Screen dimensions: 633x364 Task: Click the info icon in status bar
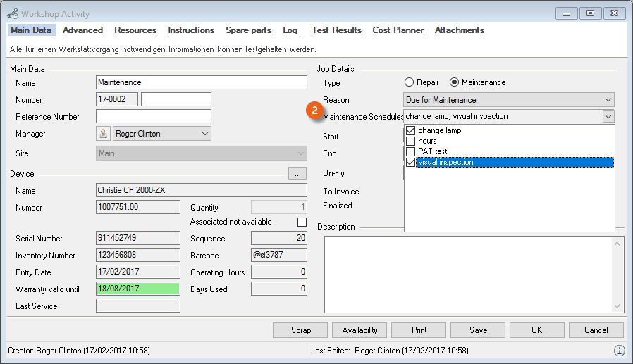(619, 351)
